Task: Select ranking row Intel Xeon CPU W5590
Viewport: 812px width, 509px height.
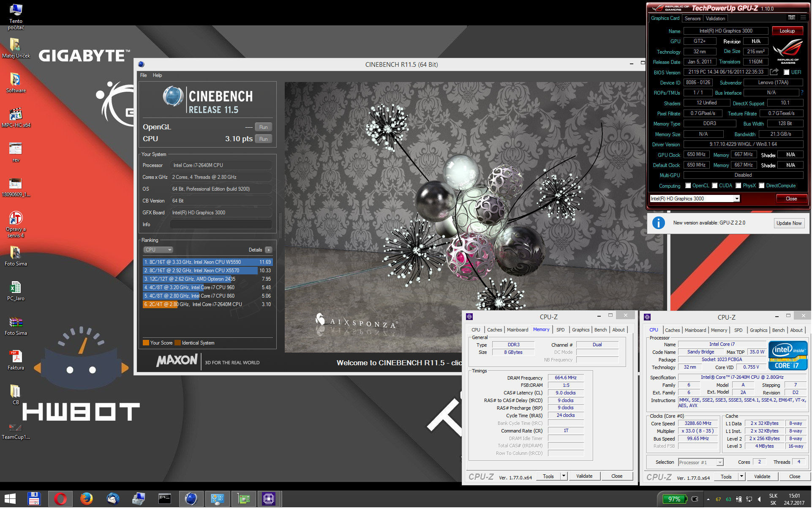Action: pyautogui.click(x=207, y=262)
